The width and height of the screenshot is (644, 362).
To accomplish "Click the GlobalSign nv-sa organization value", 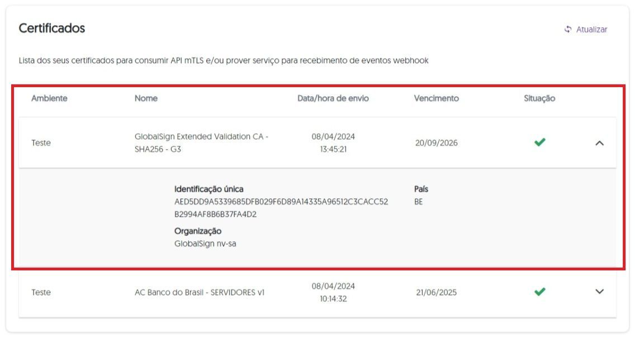I will (x=205, y=244).
